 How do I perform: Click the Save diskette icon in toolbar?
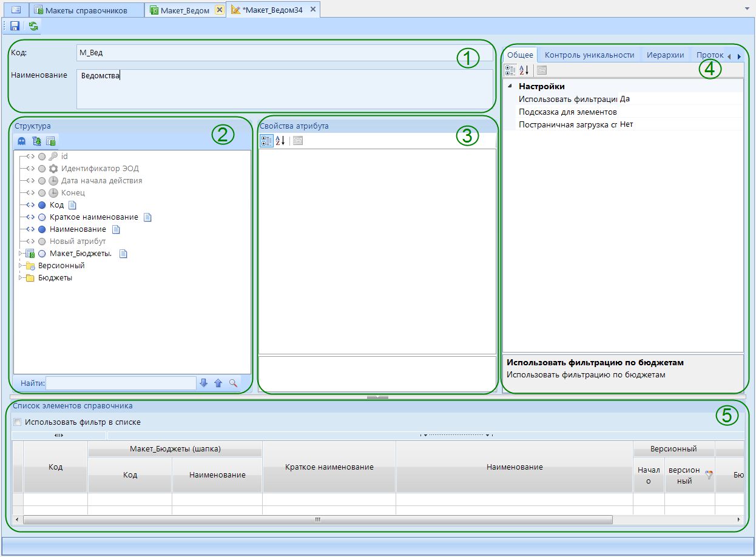pyautogui.click(x=15, y=26)
